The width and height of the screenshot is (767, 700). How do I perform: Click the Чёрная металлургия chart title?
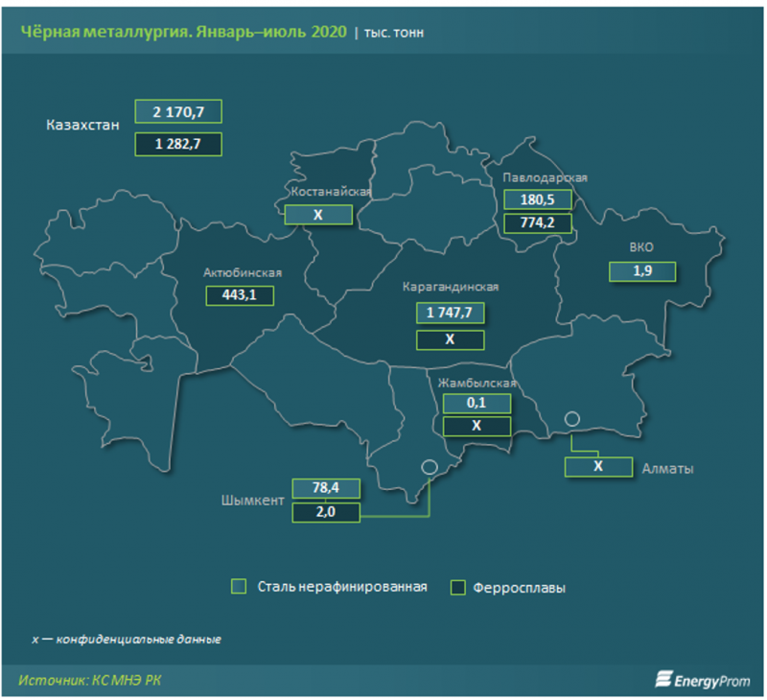coord(181,32)
